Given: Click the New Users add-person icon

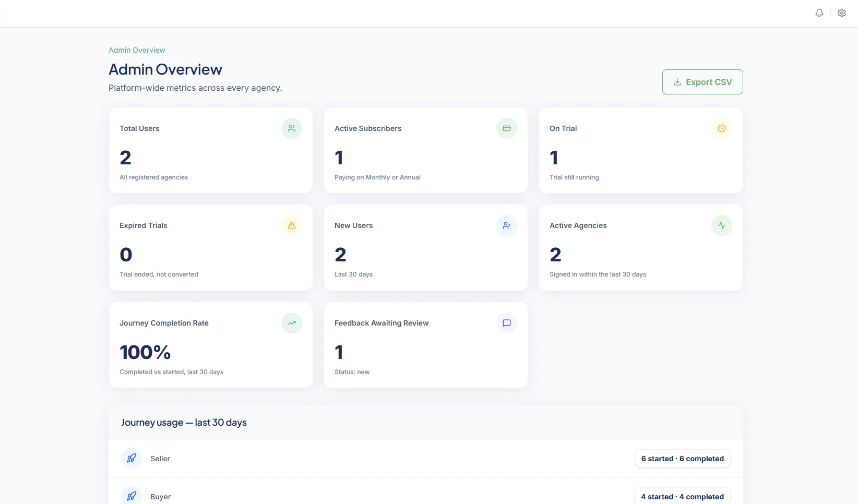Looking at the screenshot, I should coord(507,225).
